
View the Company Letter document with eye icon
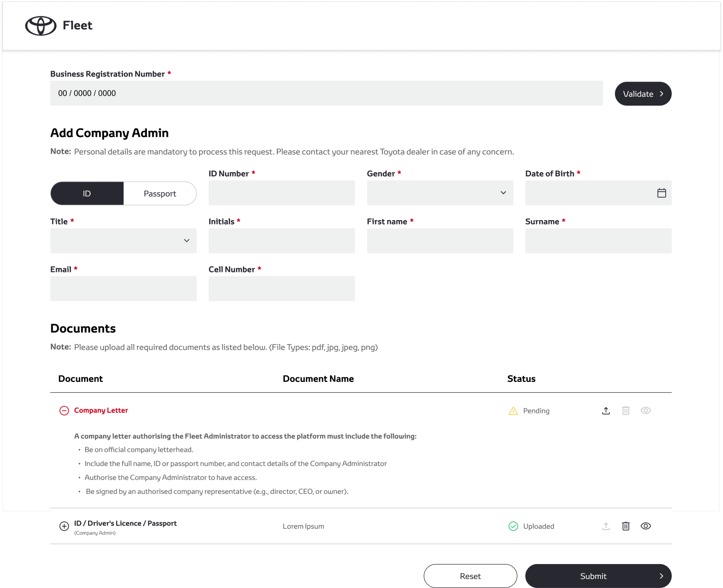pos(646,411)
